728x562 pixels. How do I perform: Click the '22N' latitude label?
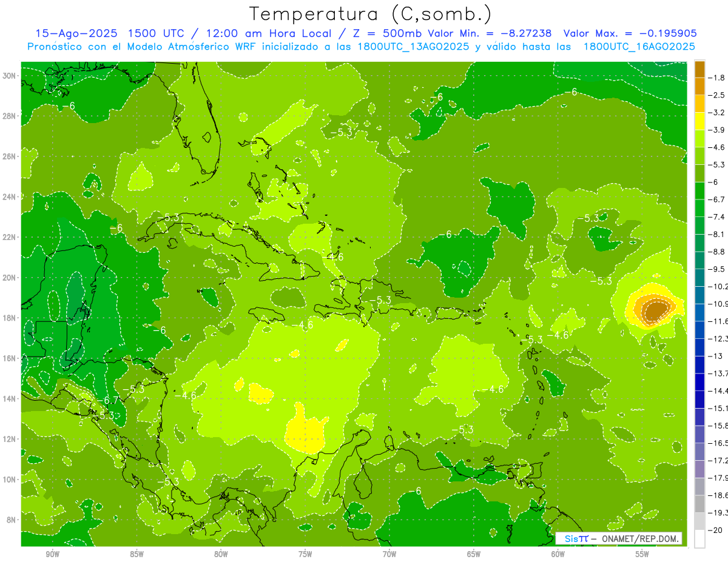9,237
